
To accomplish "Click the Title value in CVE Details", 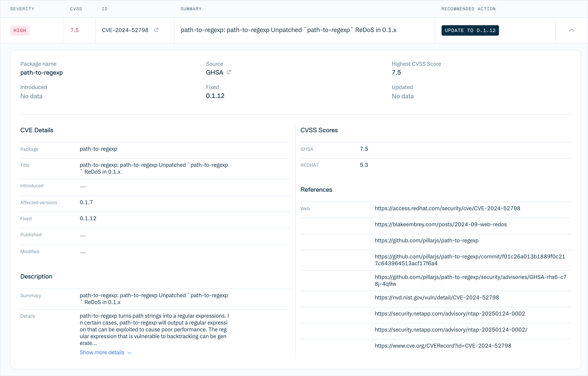I will [154, 168].
